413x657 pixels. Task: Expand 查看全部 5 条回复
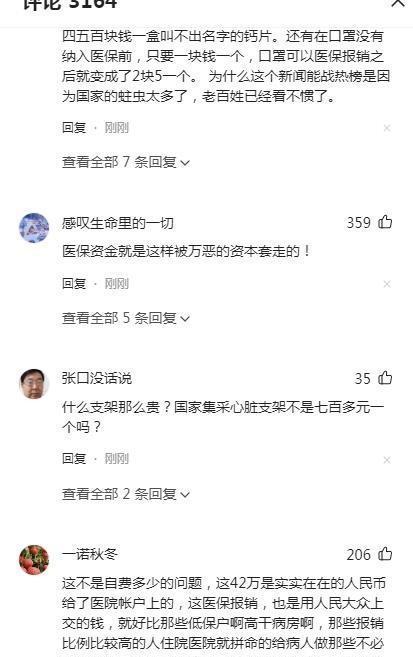[126, 318]
